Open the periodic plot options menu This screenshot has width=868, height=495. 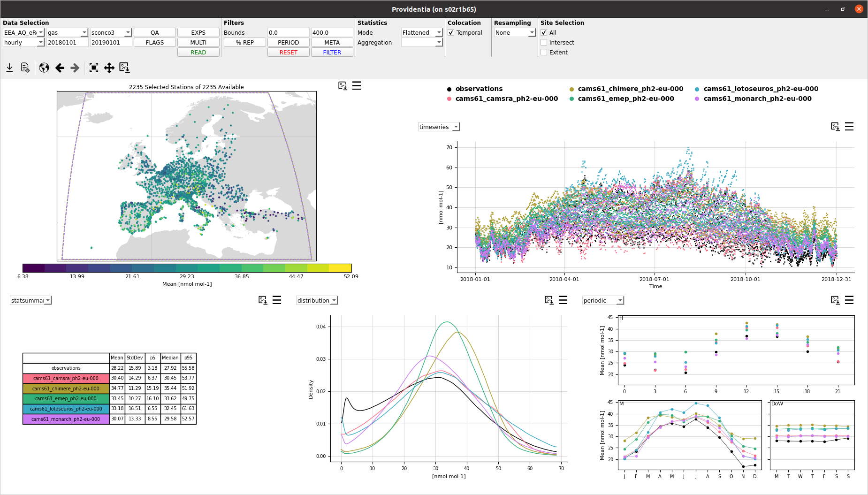849,300
